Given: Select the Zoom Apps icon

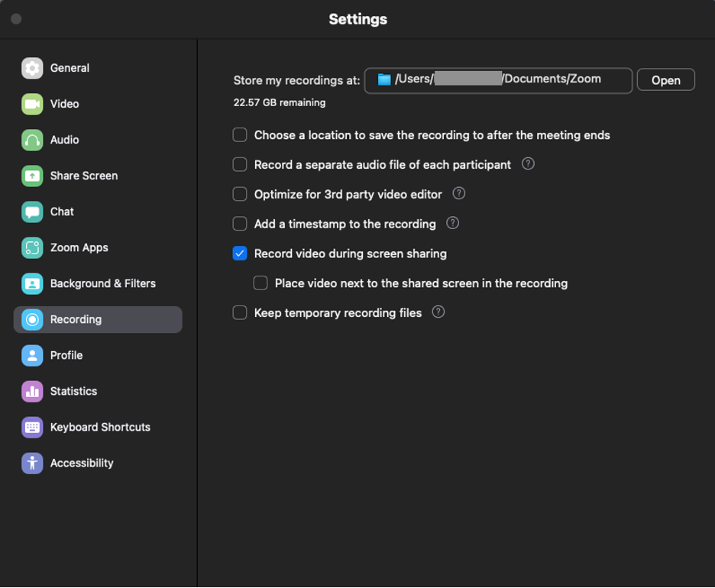Looking at the screenshot, I should [x=32, y=247].
